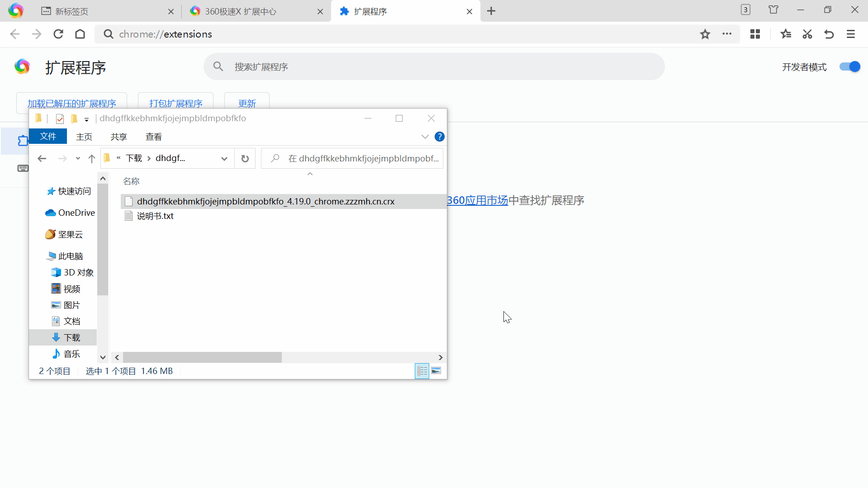
Task: Open the 主页 ribbon tab
Action: pos(84,137)
